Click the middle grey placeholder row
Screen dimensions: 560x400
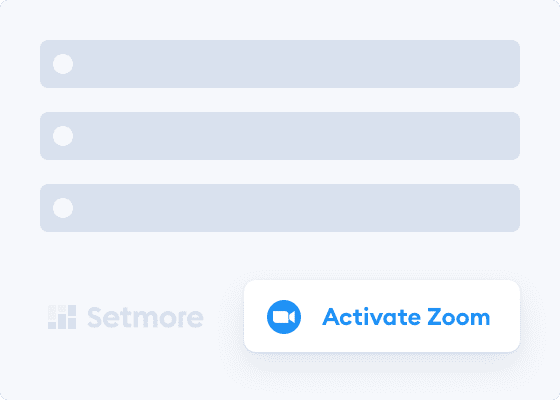coord(280,136)
